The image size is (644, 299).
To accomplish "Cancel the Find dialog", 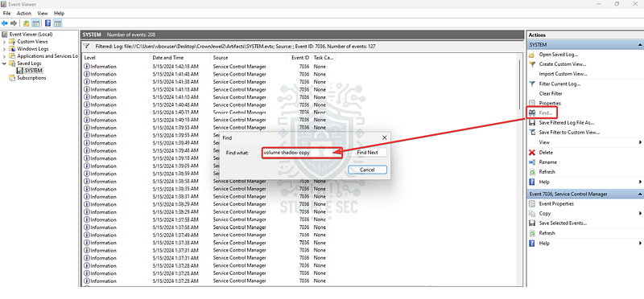I will tap(367, 170).
